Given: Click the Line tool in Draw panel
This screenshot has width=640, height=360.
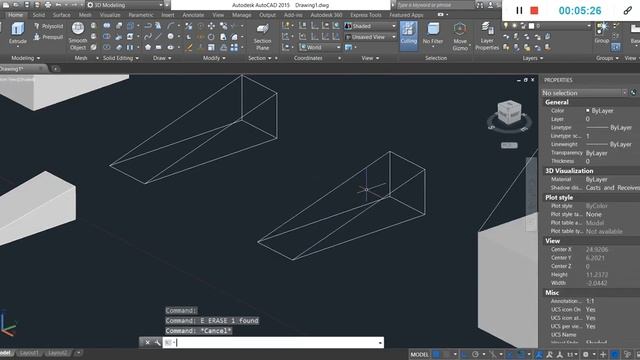Looking at the screenshot, I should click(x=158, y=37).
